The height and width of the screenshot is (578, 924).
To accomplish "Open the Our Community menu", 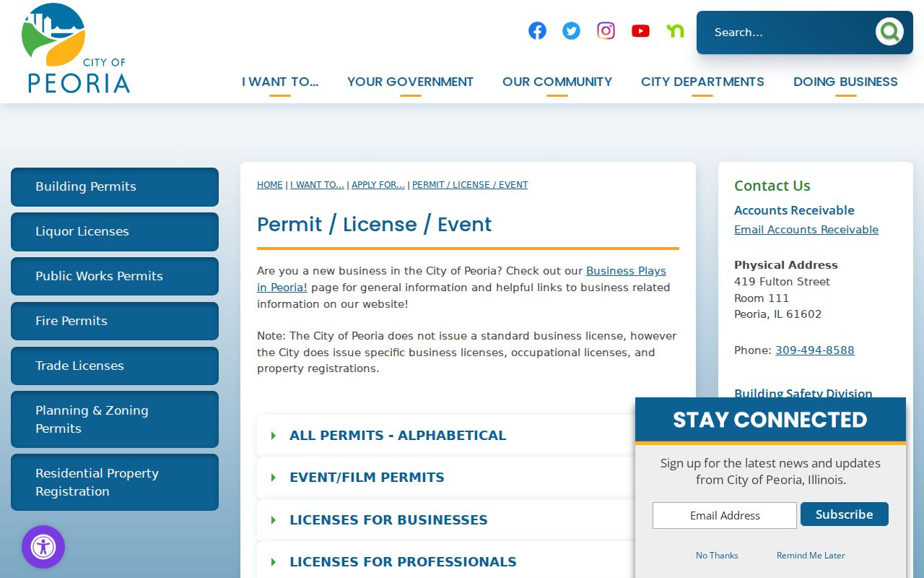I will click(557, 82).
